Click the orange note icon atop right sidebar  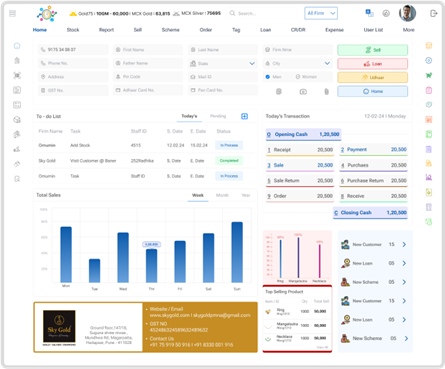[x=429, y=45]
